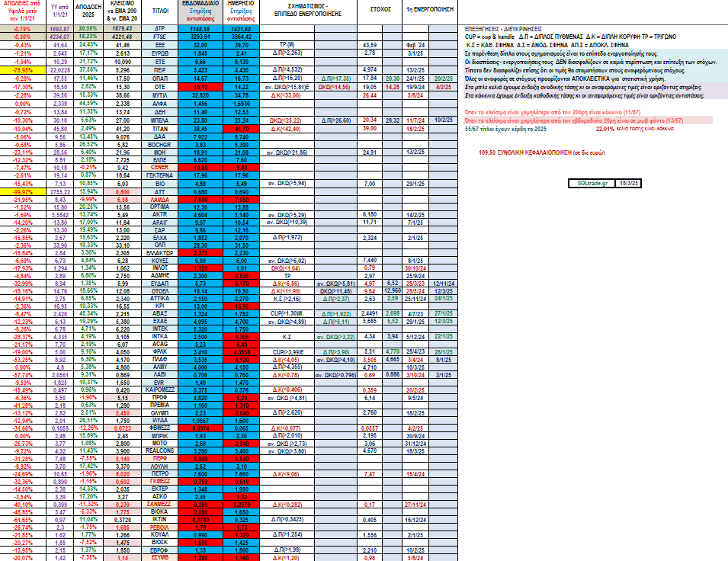Viewport: 728px width, 561px height.
Task: Click the '44,59%' return in ΑΛΦΑ row
Action: (88, 104)
